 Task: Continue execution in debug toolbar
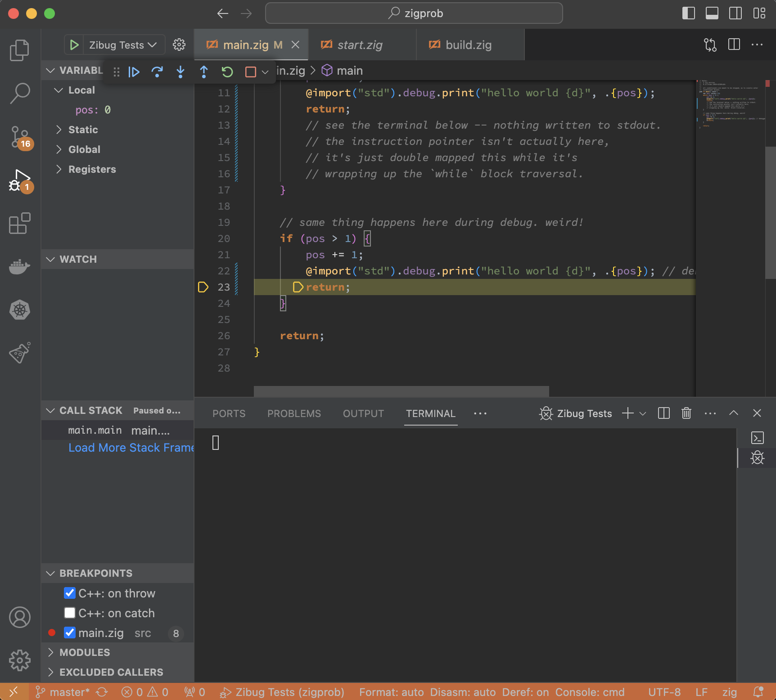click(x=134, y=72)
